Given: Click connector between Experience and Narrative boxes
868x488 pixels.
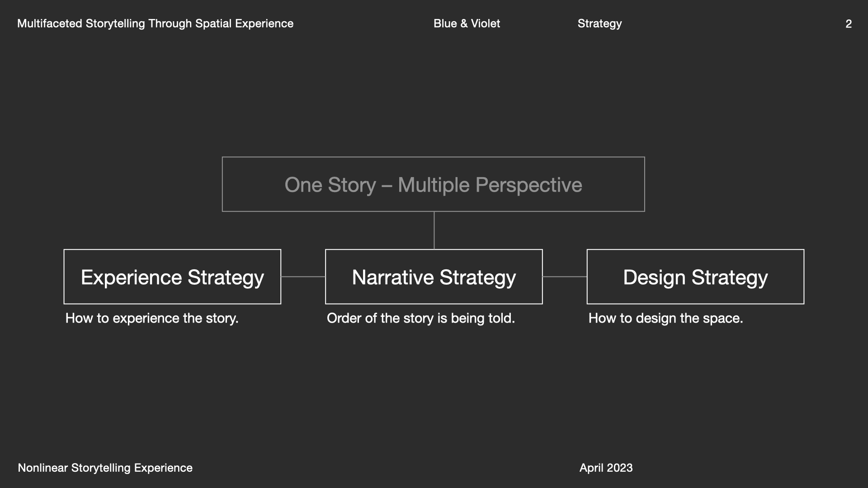Looking at the screenshot, I should [303, 277].
